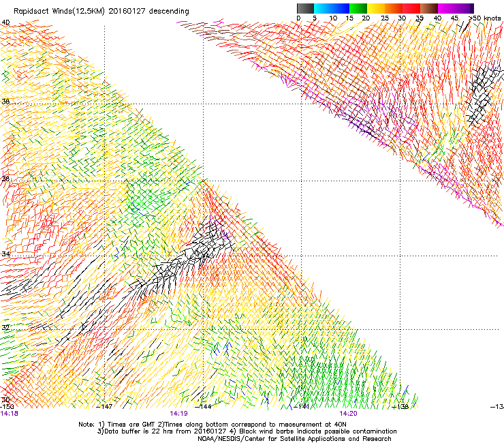Click the 'NOAA/NESDIS/Center for Satellite Applications and Research' credit

(294, 438)
